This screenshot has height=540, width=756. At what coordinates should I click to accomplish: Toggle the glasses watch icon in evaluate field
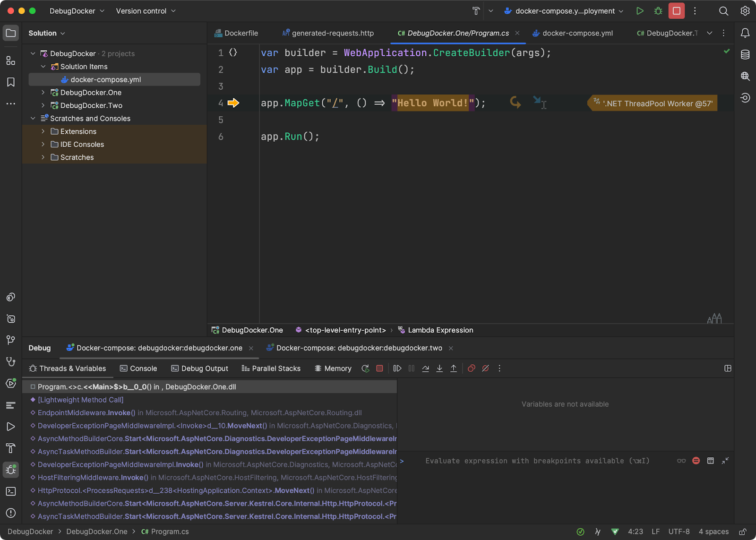681,461
